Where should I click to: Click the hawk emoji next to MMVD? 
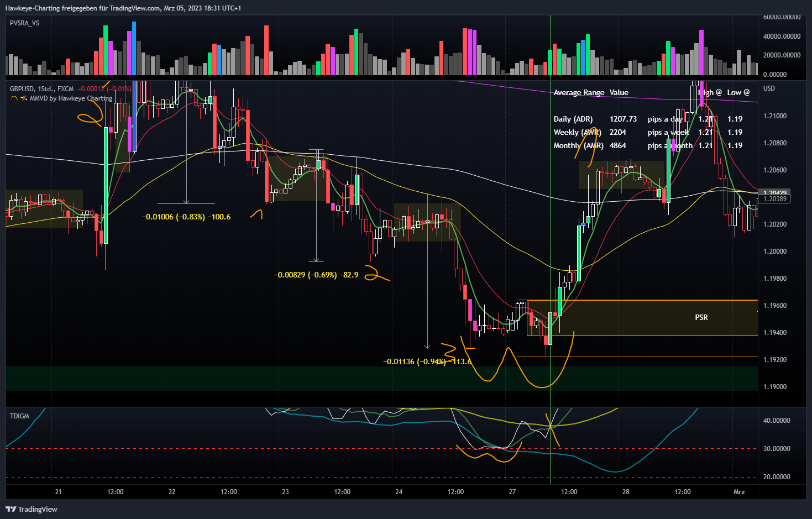pyautogui.click(x=24, y=98)
